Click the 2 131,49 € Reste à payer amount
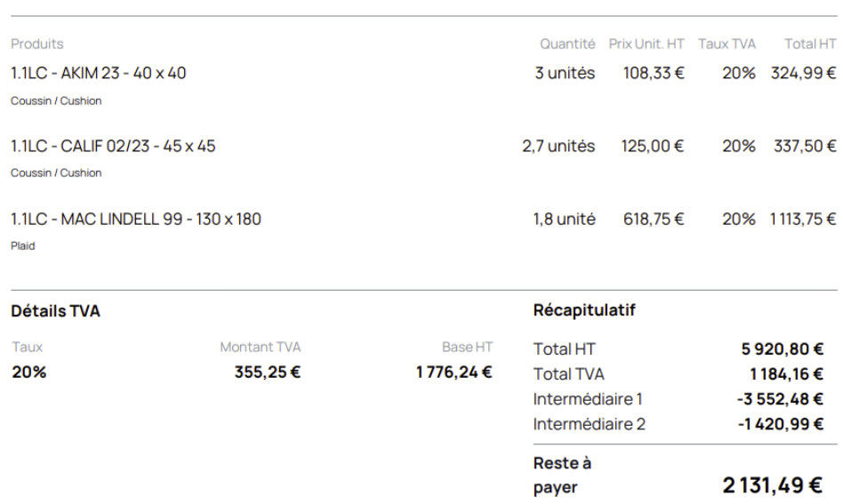This screenshot has height=504, width=843. coord(772,484)
